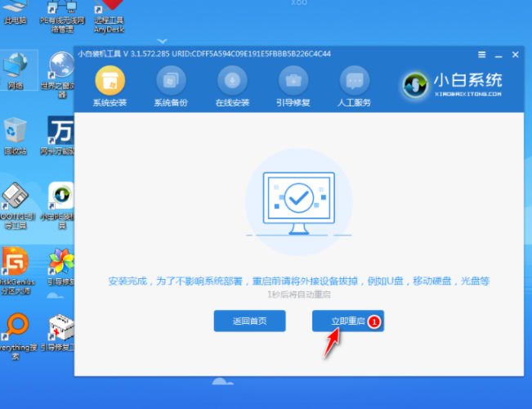This screenshot has height=409, width=532.
Task: Click the window title version text
Action: pos(204,54)
